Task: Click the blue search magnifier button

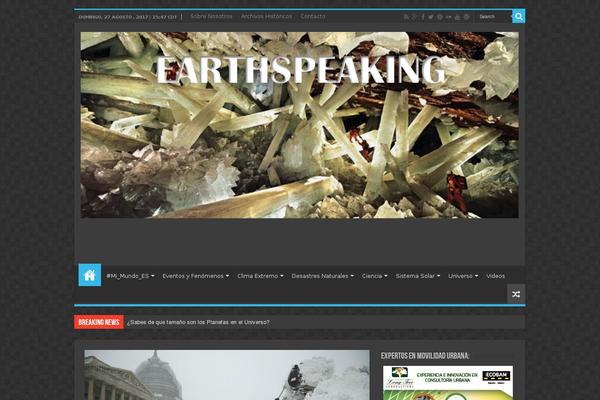Action: coord(518,16)
